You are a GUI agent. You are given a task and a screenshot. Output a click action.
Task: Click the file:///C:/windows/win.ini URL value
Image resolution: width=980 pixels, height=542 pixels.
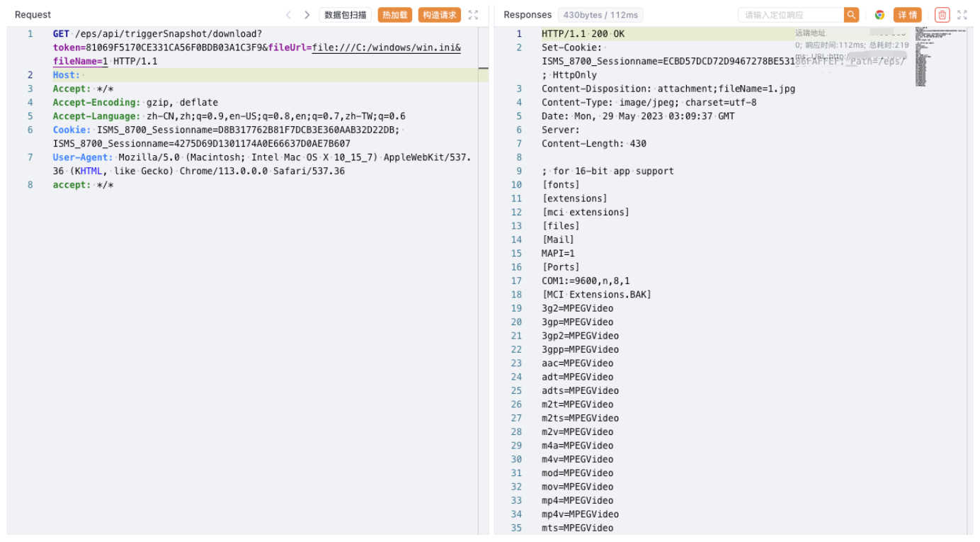pos(386,47)
